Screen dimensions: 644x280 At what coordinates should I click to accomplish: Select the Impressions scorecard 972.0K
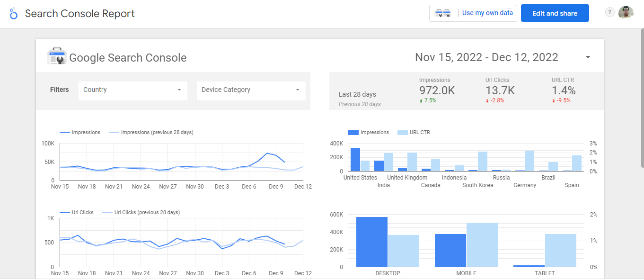coord(437,90)
